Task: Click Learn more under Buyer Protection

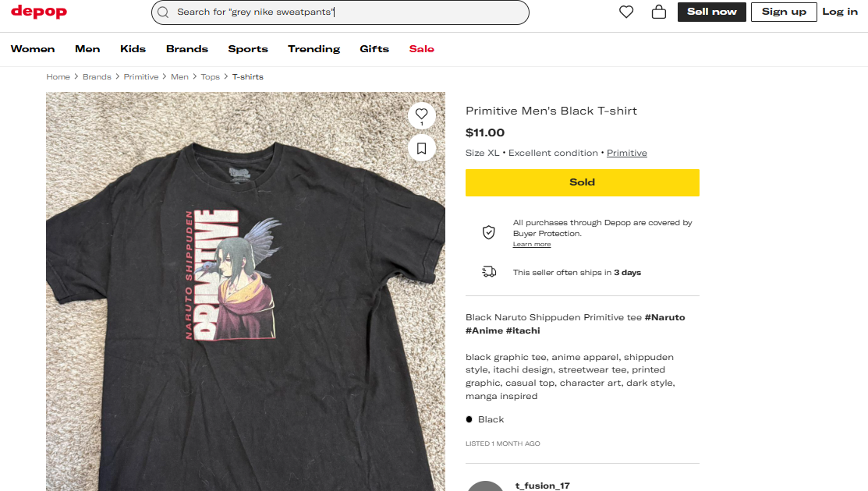Action: pyautogui.click(x=532, y=245)
